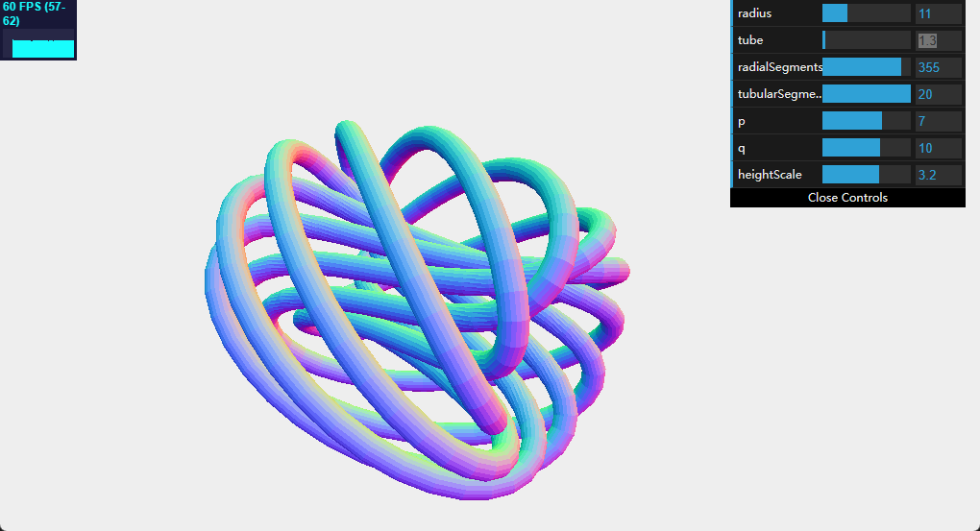Screen dimensions: 980x531
Task: Adjust the radialSegments slider
Action: pyautogui.click(x=866, y=67)
